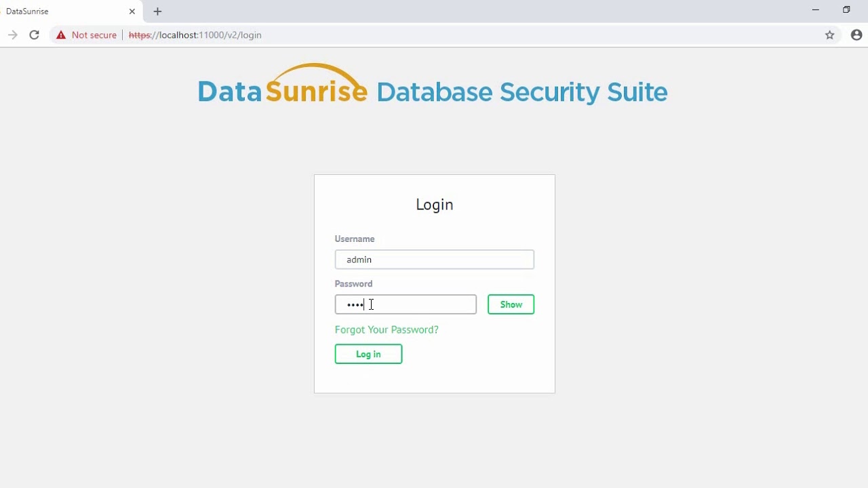Viewport: 868px width, 488px height.
Task: Bookmark this page with the star icon
Action: [x=829, y=35]
